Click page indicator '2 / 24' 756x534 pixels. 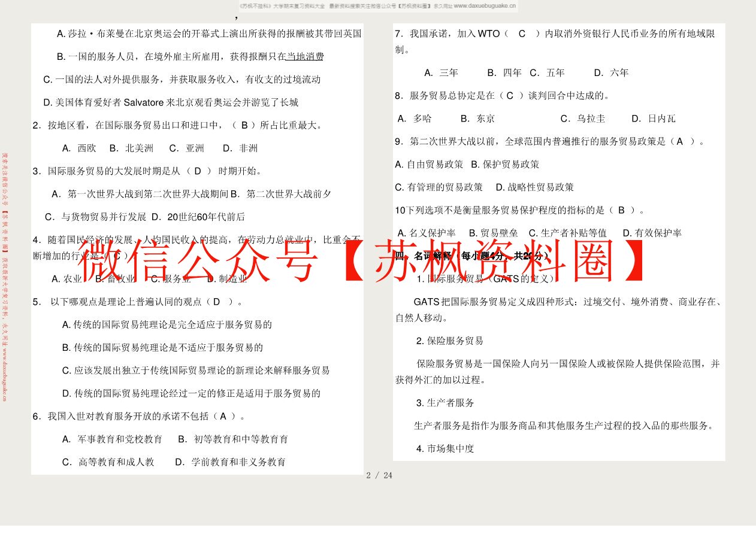(x=379, y=475)
